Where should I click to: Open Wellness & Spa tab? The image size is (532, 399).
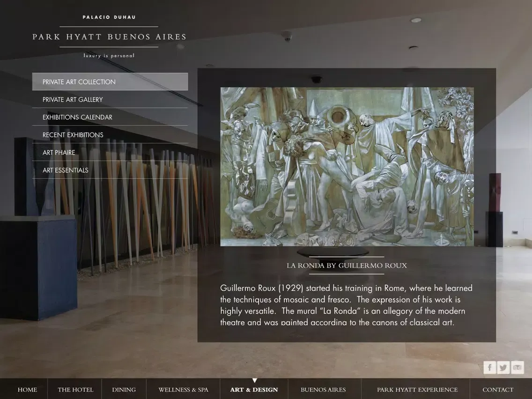point(183,390)
